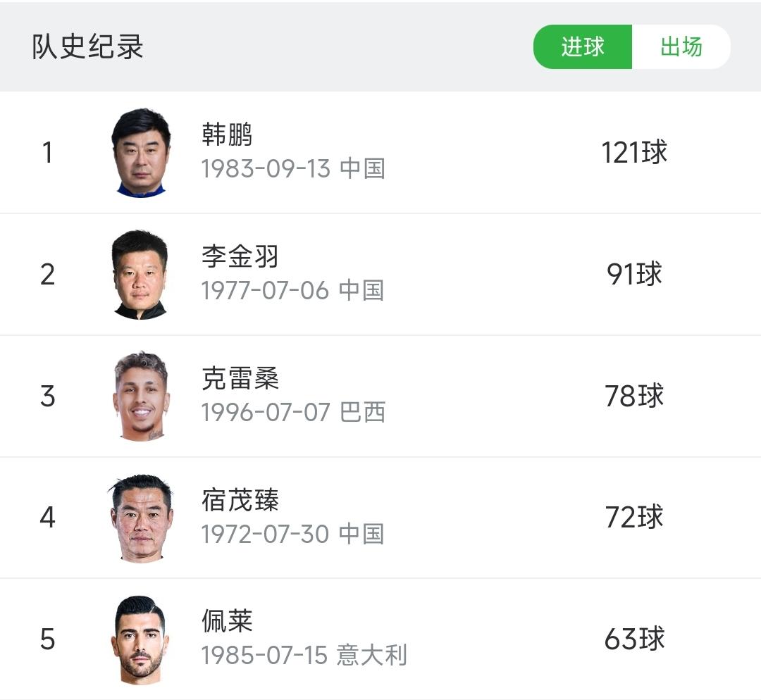Tap the birth date 1985-07-15 意大利
This screenshot has height=700, width=761.
point(304,656)
